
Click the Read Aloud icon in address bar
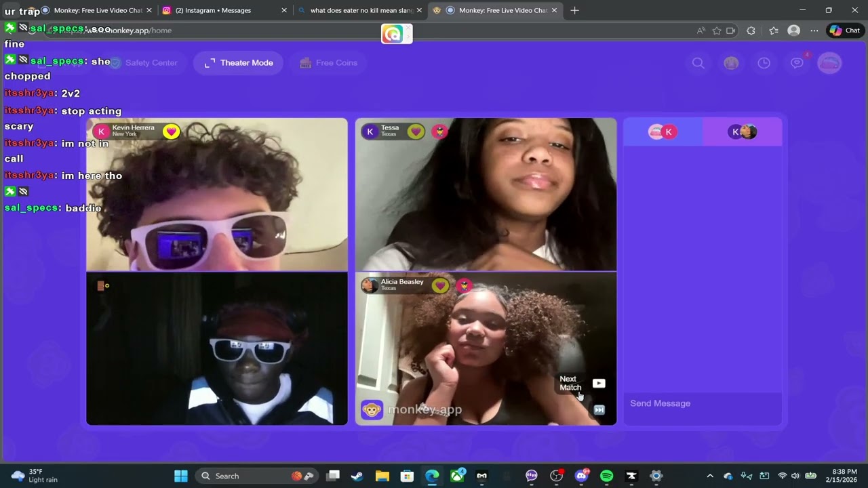(x=701, y=30)
